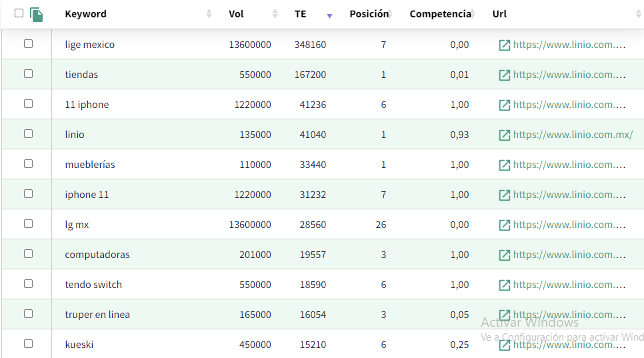Open external link icon for tendo switch
644x358 pixels.
point(505,285)
